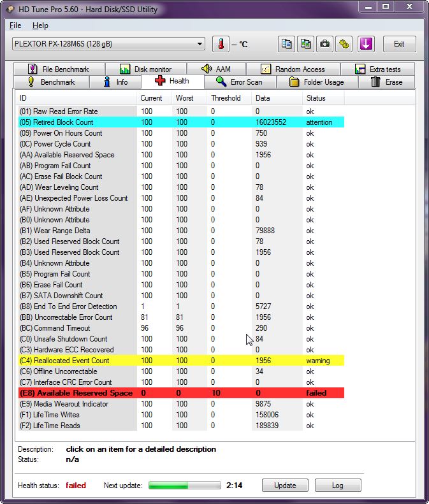
Task: Switch to the Error Scan tab
Action: [240, 82]
